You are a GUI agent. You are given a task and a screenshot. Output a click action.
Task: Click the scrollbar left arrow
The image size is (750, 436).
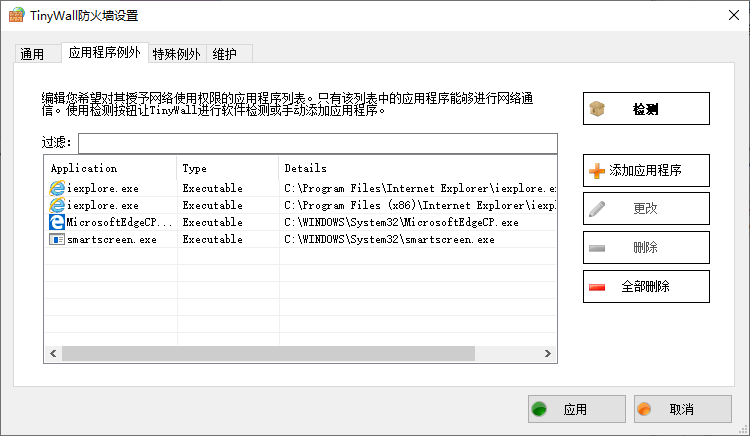[53, 354]
